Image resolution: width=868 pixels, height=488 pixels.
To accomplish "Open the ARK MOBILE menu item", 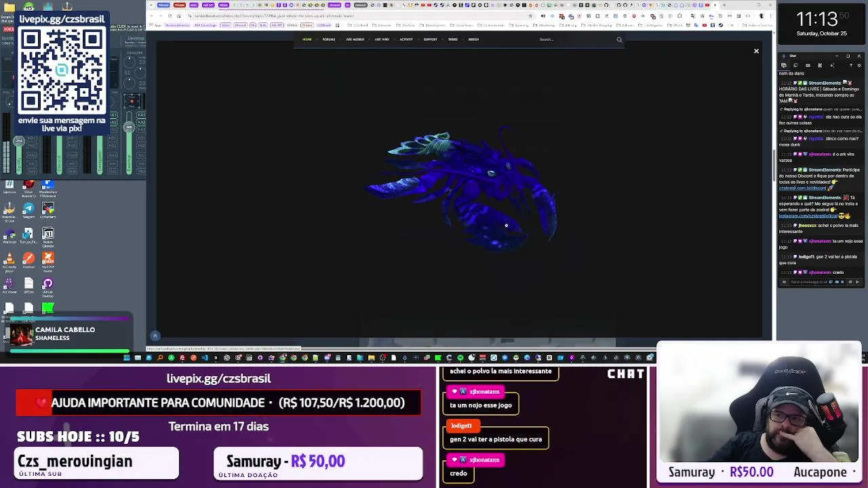I will 355,39.
